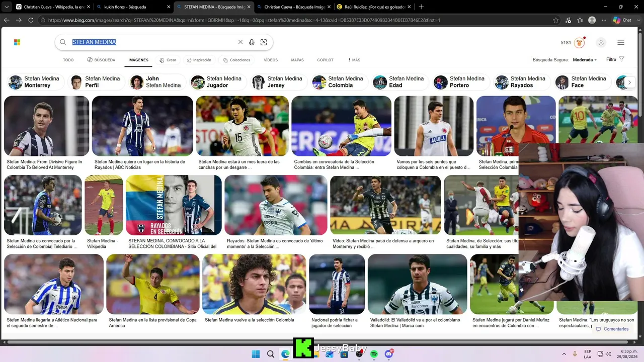Select the IMÁGENES tab
Viewport: 644px width, 362px height.
(138, 60)
